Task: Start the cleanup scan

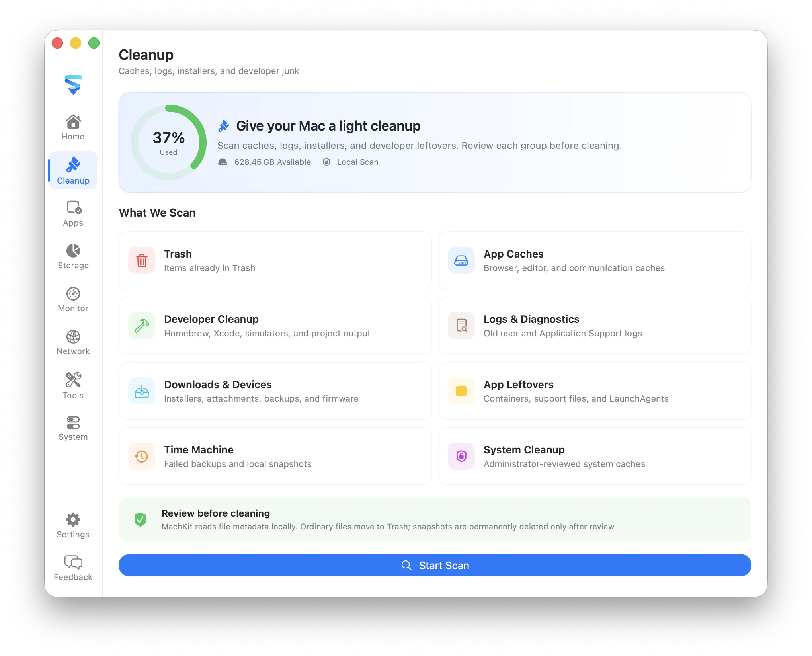Action: point(435,565)
